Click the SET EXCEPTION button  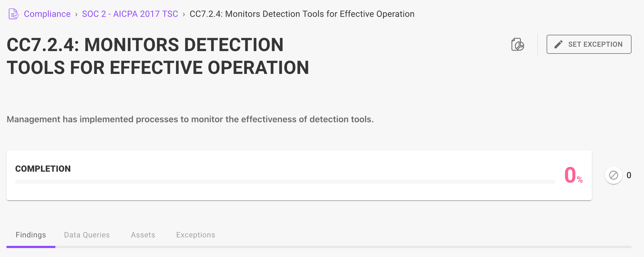[589, 44]
